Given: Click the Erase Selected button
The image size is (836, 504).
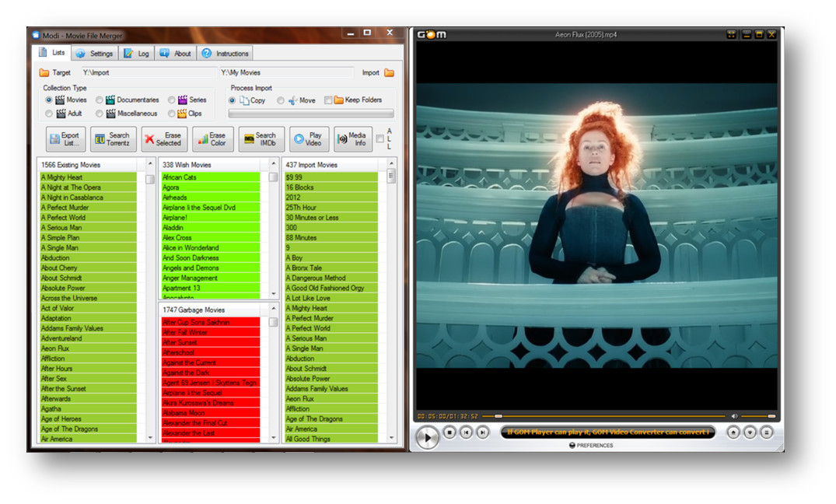Looking at the screenshot, I should (164, 139).
